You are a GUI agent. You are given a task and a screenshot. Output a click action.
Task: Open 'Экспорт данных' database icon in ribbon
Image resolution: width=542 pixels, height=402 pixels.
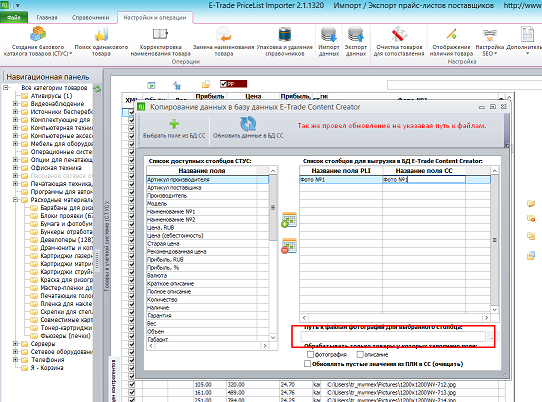(355, 35)
